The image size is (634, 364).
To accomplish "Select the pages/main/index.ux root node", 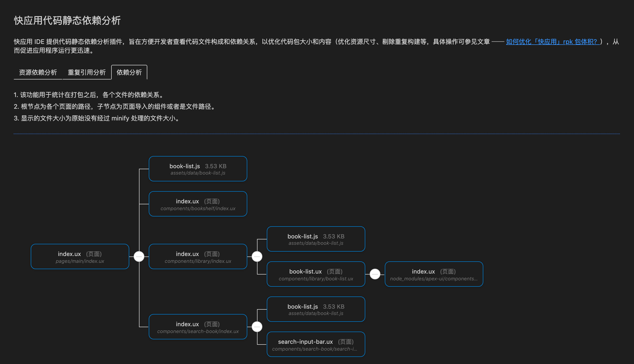I will [x=80, y=256].
